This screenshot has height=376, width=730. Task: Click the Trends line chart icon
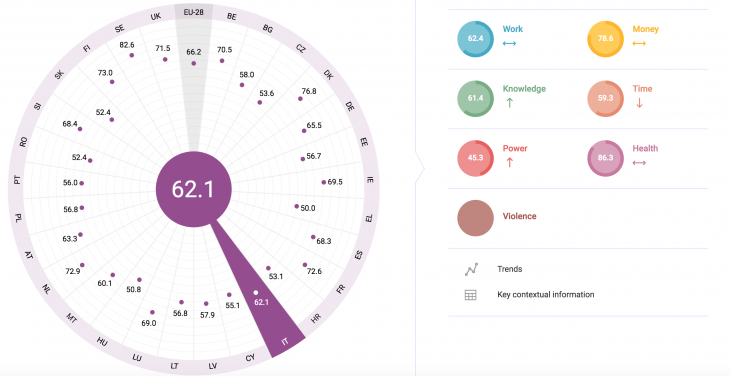tap(471, 269)
